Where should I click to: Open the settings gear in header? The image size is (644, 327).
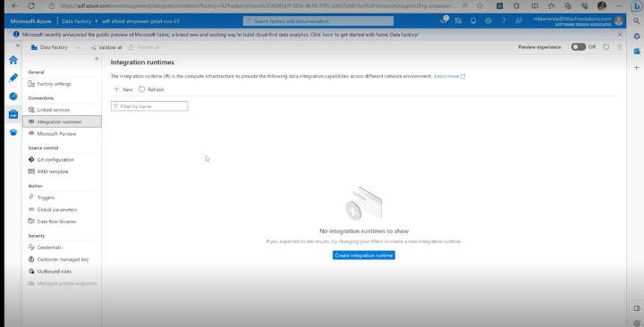click(488, 21)
